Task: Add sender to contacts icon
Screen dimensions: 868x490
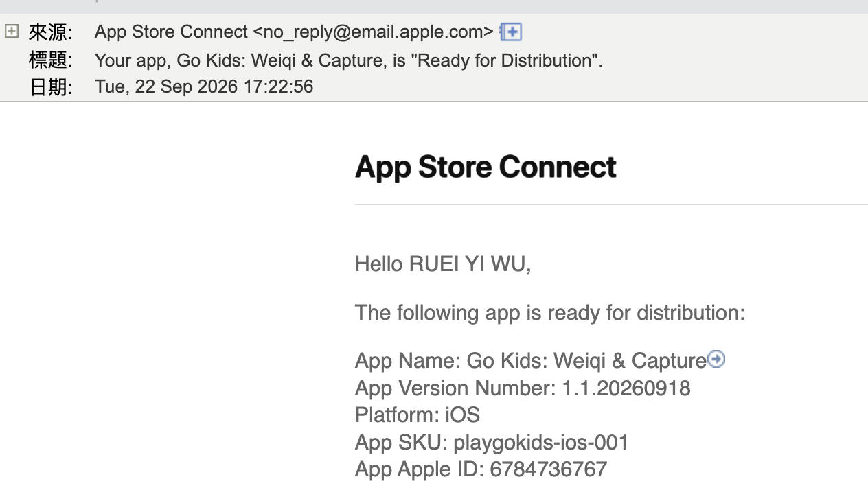Action: 511,32
